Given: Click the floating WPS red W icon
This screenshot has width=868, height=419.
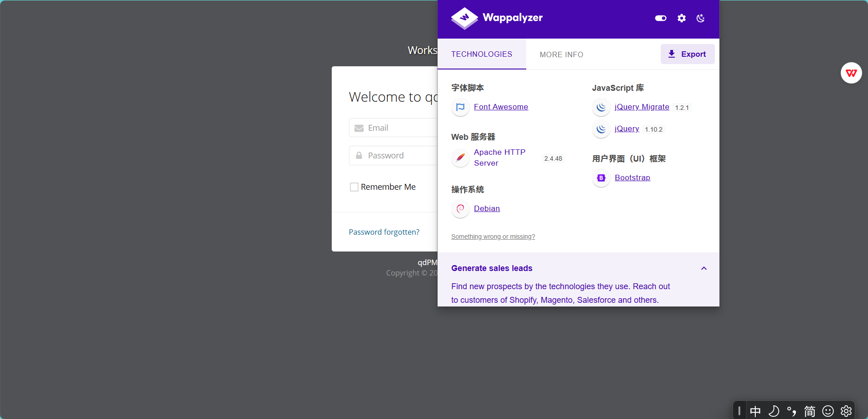Looking at the screenshot, I should click(851, 73).
